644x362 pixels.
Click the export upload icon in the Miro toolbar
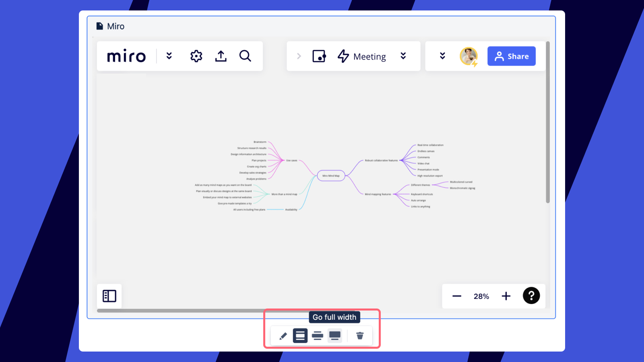pos(221,56)
